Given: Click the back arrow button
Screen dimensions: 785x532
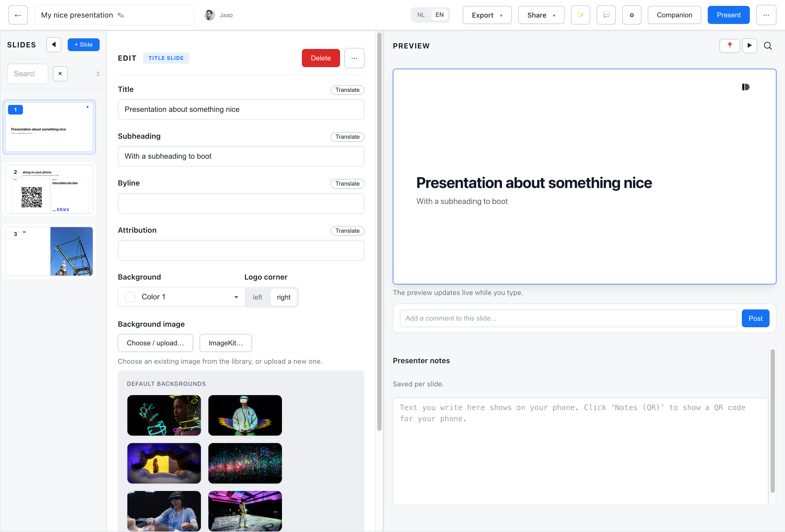Looking at the screenshot, I should pyautogui.click(x=18, y=15).
